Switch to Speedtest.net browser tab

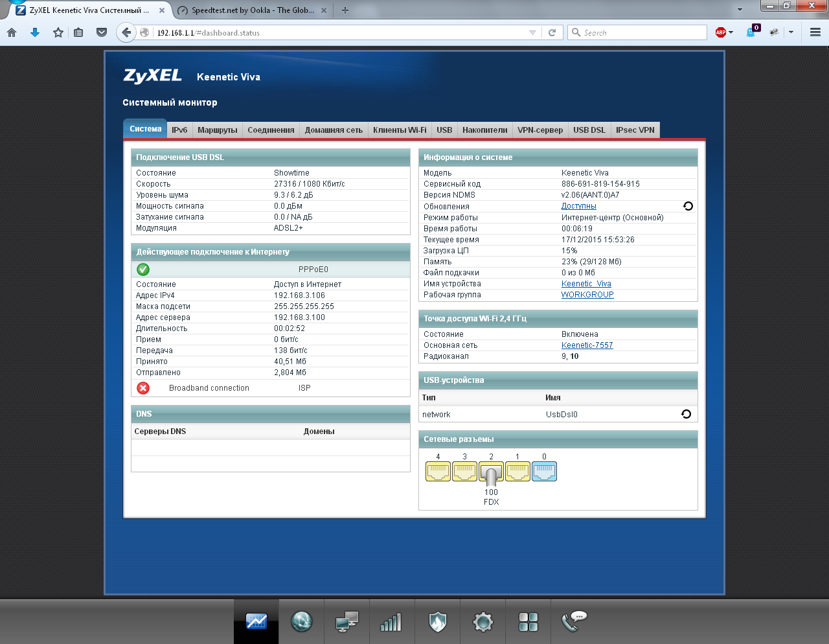point(252,10)
